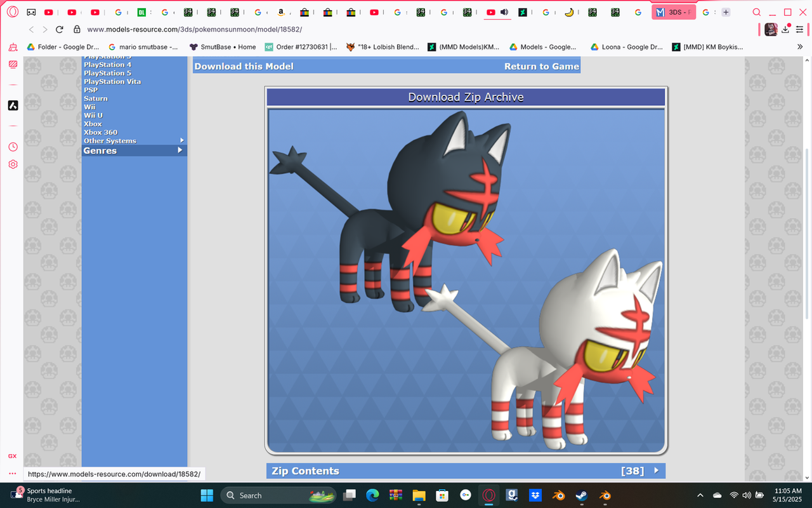This screenshot has height=508, width=812.
Task: Expand the Zip Contents section
Action: tap(466, 471)
